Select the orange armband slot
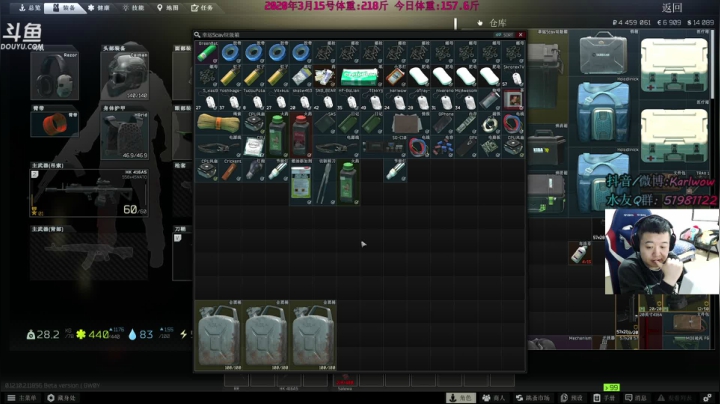720x404 pixels. tap(55, 124)
